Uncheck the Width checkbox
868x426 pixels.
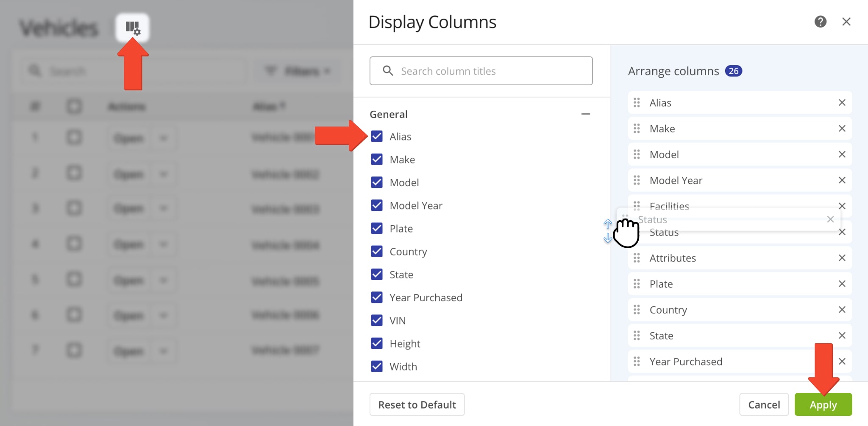coord(377,366)
